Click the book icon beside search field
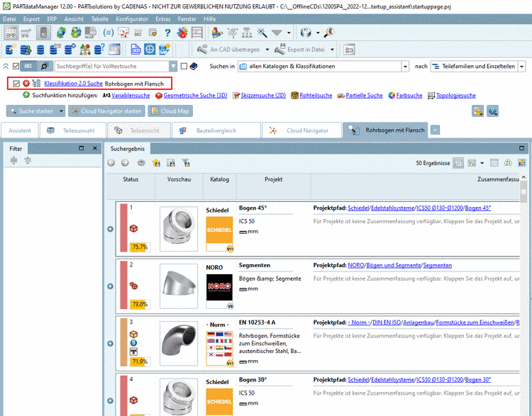This screenshot has width=532, height=416. 194,66
